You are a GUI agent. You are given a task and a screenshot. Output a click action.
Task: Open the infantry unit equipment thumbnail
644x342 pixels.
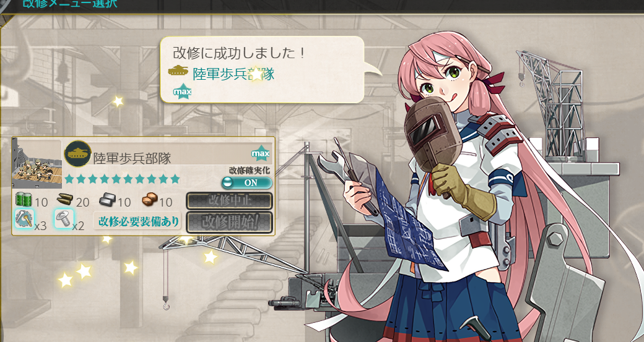[37, 163]
